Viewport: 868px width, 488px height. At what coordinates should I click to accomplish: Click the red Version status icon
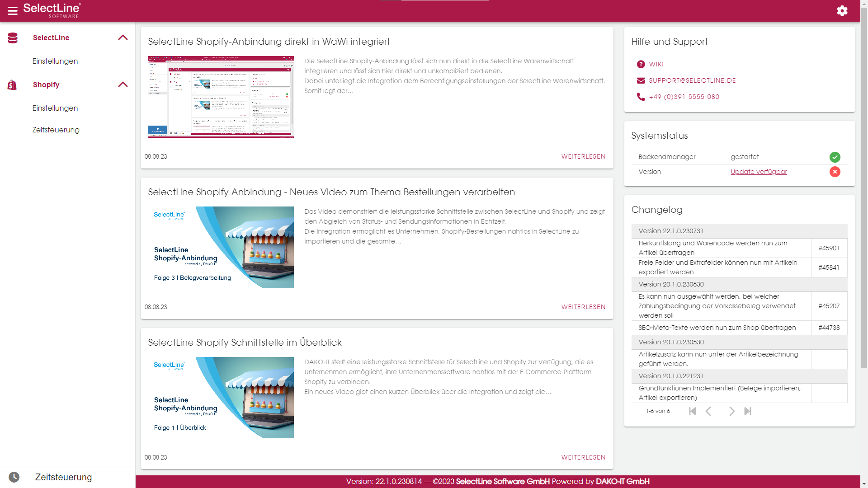[835, 172]
